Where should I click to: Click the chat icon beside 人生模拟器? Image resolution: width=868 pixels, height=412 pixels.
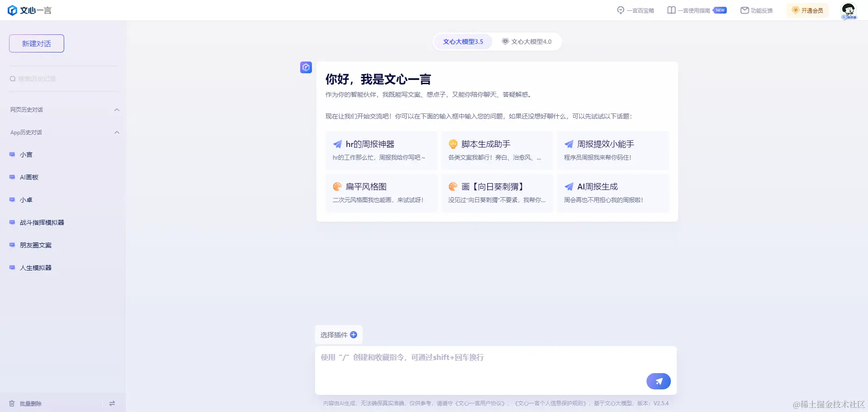coord(12,268)
